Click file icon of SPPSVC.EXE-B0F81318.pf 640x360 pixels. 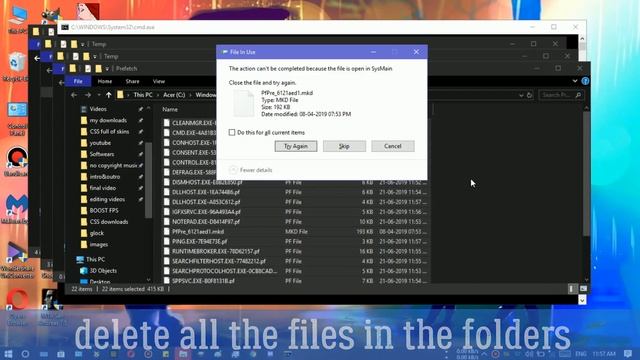pyautogui.click(x=167, y=281)
